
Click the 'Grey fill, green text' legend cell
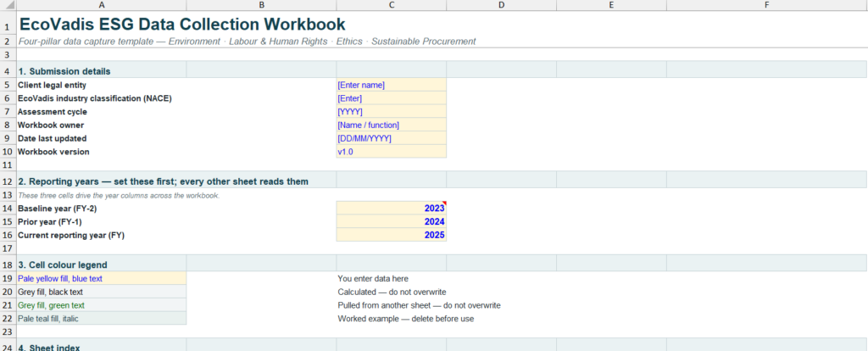[x=102, y=305]
